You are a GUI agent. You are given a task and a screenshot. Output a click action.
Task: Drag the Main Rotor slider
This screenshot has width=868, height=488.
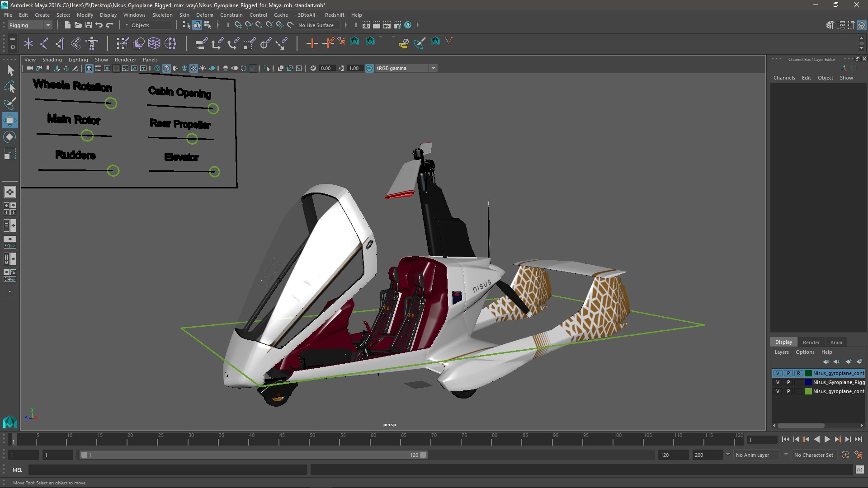click(88, 136)
